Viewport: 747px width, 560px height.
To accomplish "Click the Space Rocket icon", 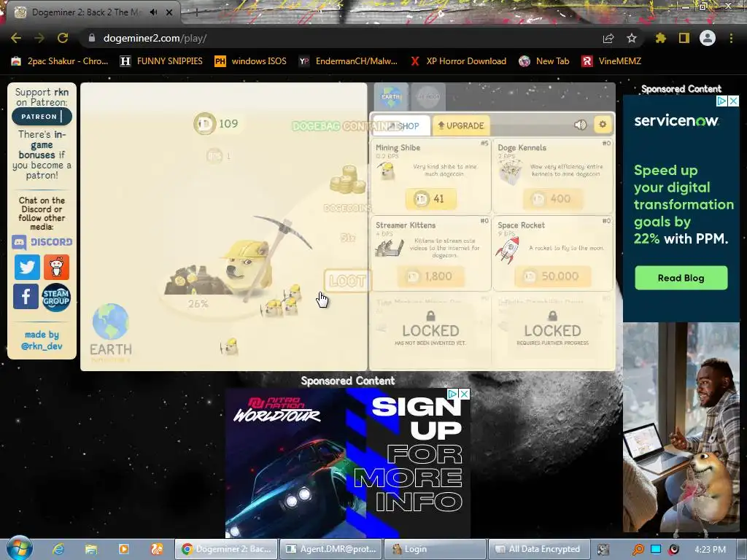I will click(x=508, y=249).
